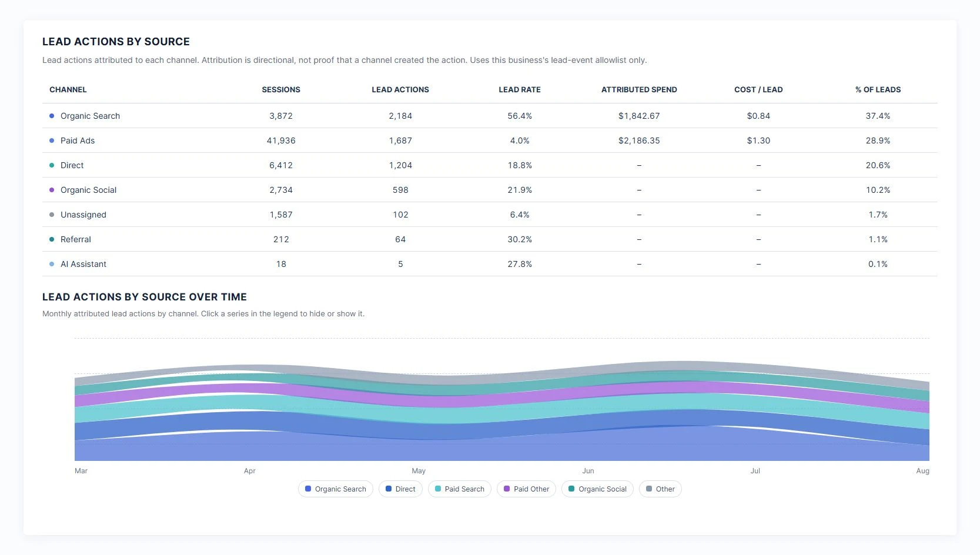This screenshot has width=980, height=555.
Task: Click cost per lead $0.84
Action: 758,116
